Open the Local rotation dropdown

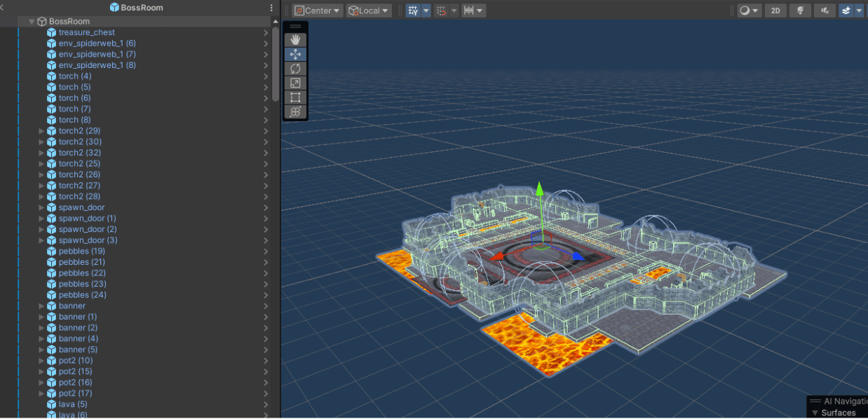point(369,11)
